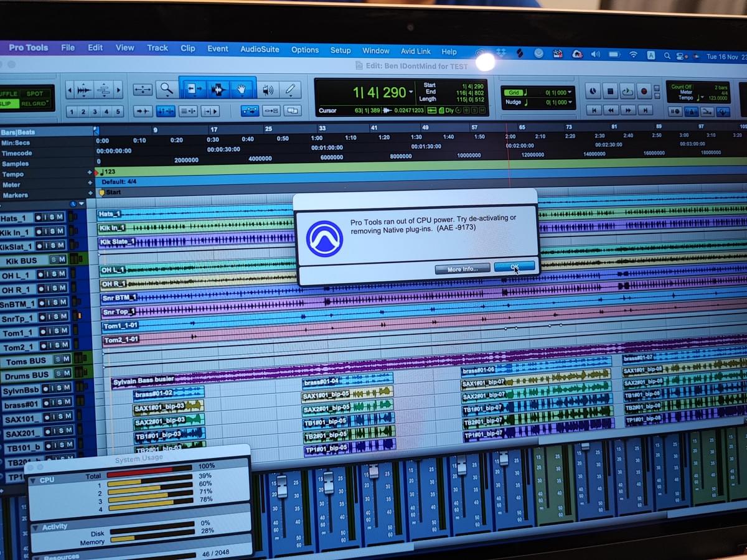Collapse the CPU section in System Usage
The image size is (747, 560).
pos(34,480)
